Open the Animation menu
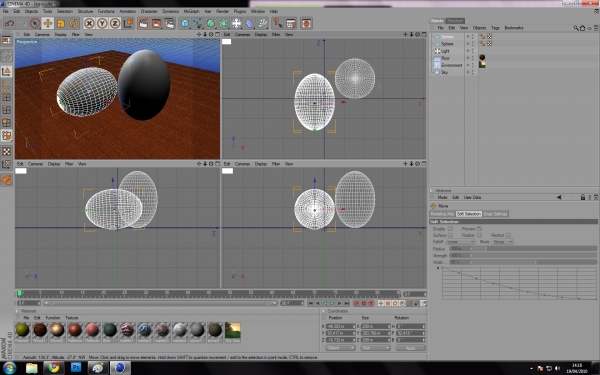 [128, 11]
